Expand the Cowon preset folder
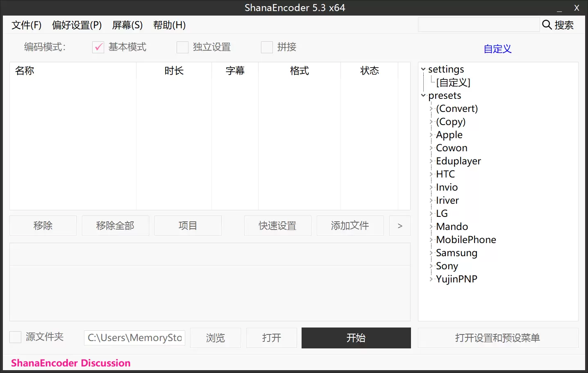 pyautogui.click(x=431, y=148)
